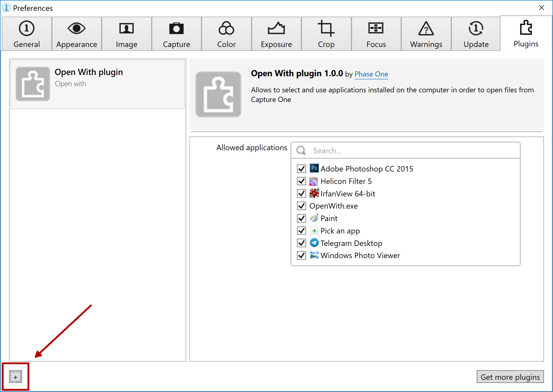Screen dimensions: 553x392
Task: Select the Warnings tab
Action: [x=426, y=34]
